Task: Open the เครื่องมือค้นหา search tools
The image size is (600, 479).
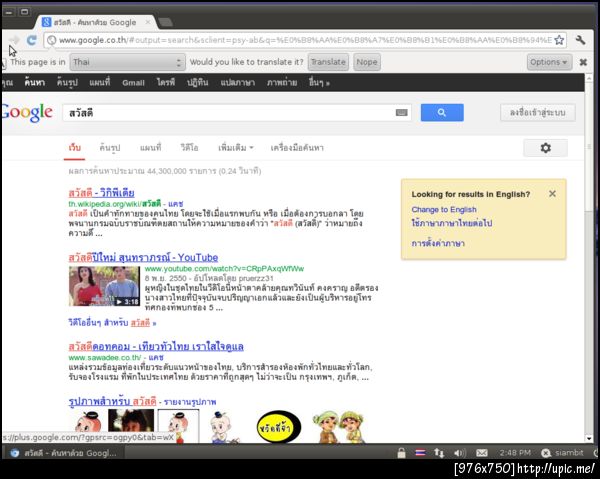Action: tap(297, 148)
